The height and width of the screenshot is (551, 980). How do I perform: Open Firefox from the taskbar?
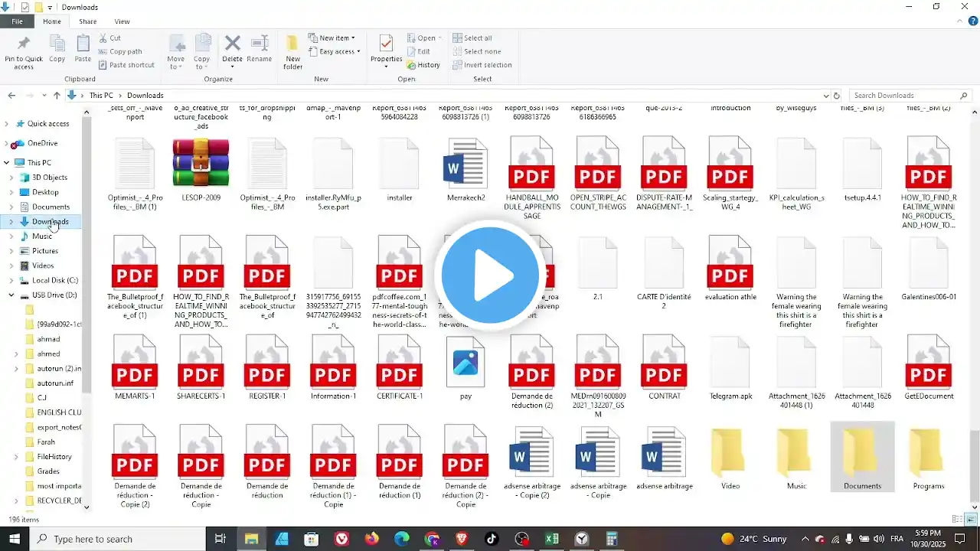point(371,539)
